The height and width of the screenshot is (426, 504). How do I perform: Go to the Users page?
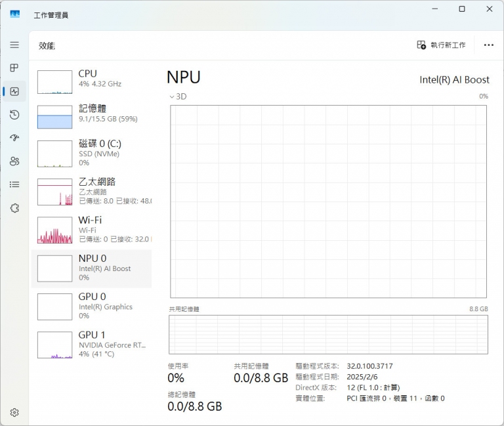(14, 161)
